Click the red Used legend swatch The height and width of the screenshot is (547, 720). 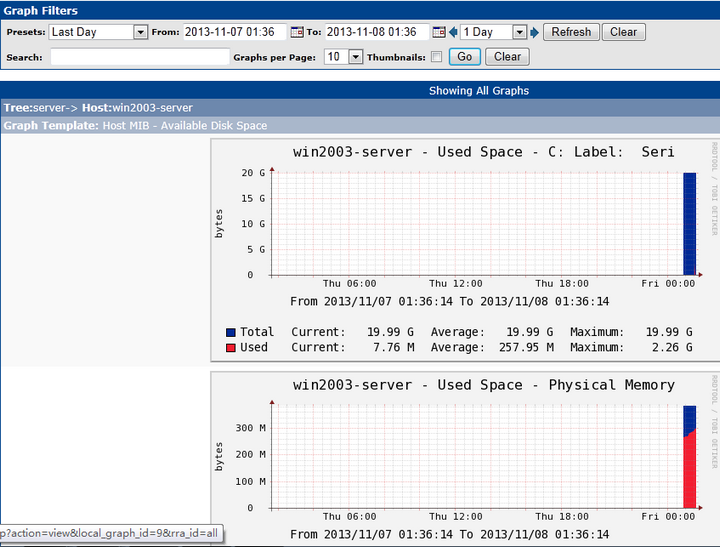coord(231,348)
